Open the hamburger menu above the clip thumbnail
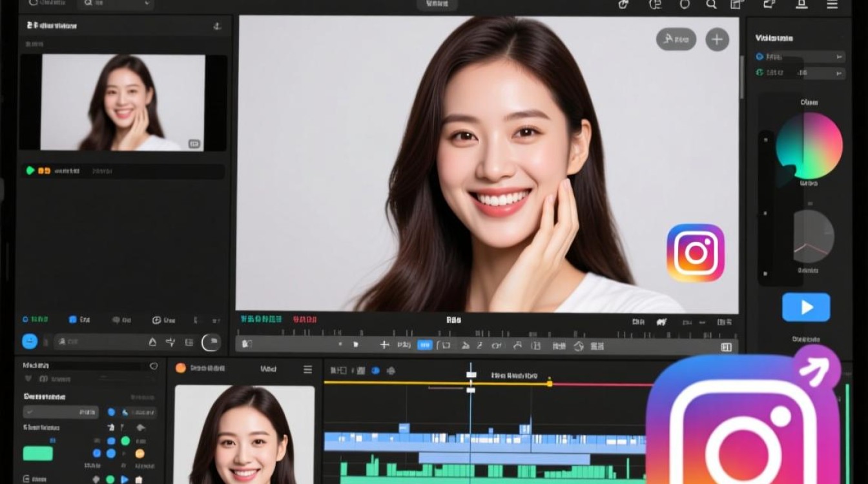868x484 pixels. click(x=307, y=369)
